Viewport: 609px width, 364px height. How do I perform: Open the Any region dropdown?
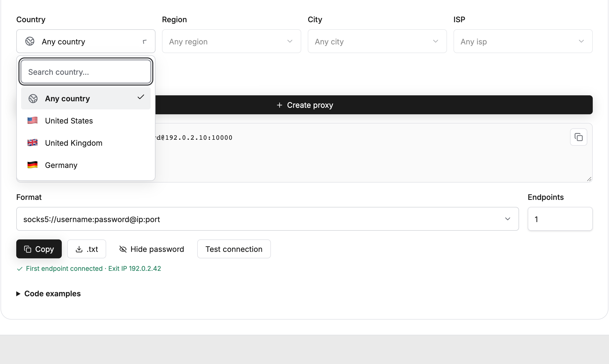[231, 41]
